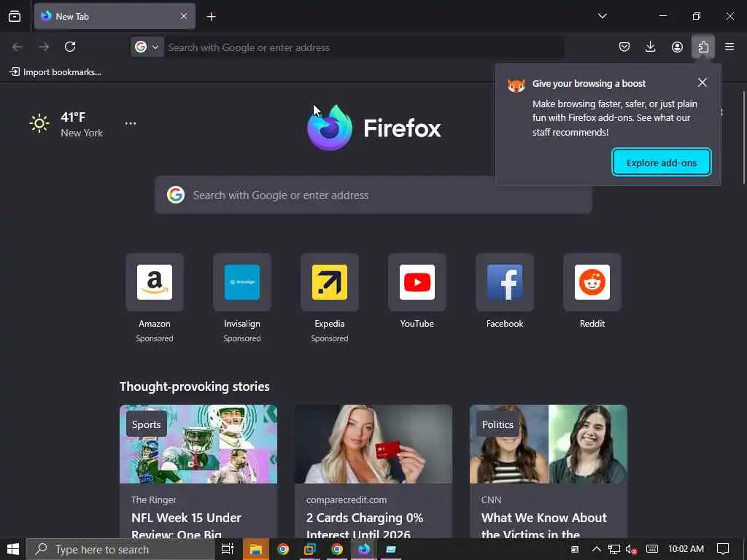The height and width of the screenshot is (560, 747).
Task: Dismiss the browsing boost popup
Action: tap(703, 82)
